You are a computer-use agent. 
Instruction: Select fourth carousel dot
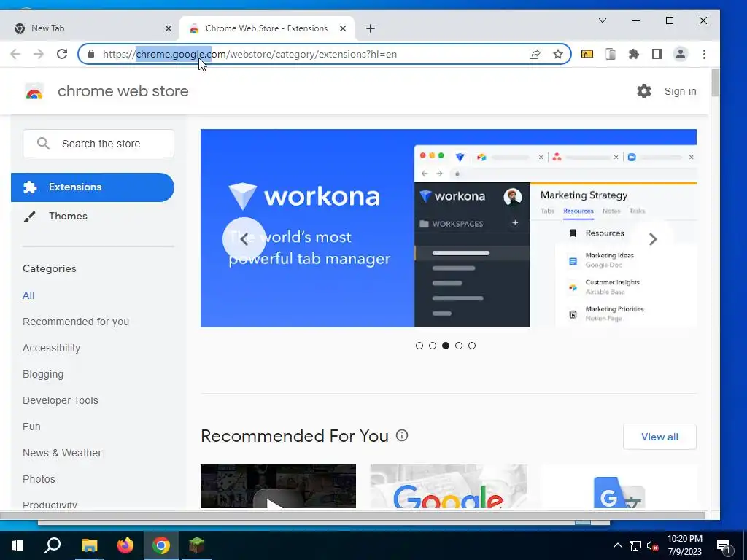pyautogui.click(x=459, y=346)
